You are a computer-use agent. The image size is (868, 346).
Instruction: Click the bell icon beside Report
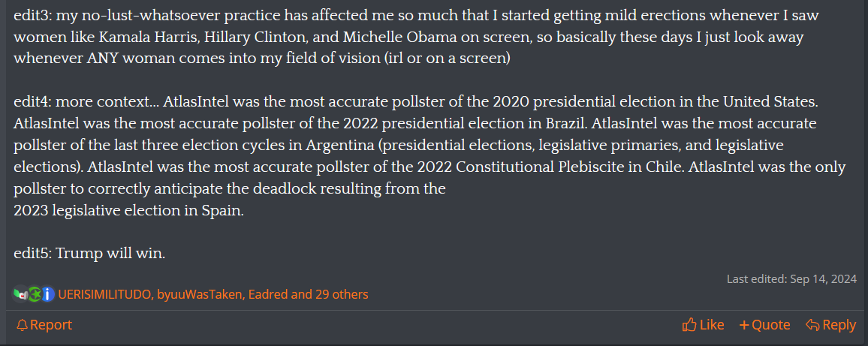coord(22,325)
